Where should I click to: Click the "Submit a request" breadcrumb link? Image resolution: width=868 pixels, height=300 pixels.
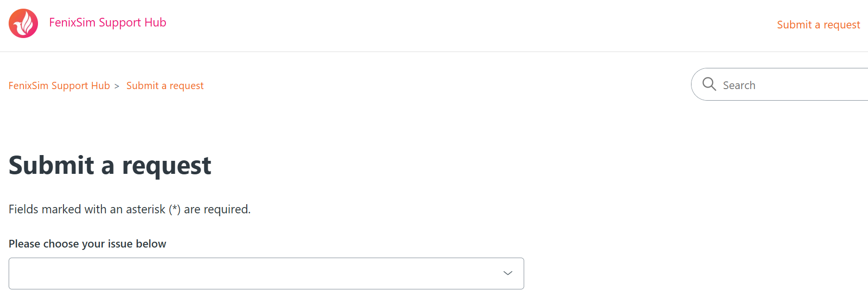165,86
